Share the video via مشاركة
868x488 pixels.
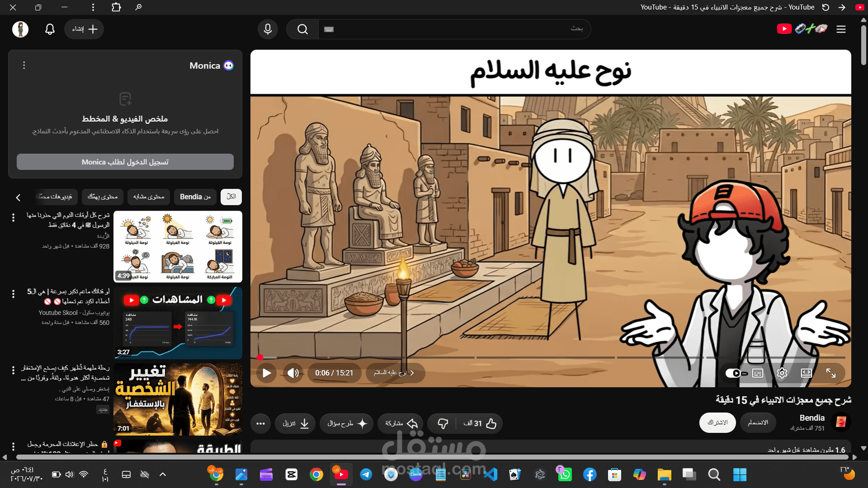click(401, 423)
